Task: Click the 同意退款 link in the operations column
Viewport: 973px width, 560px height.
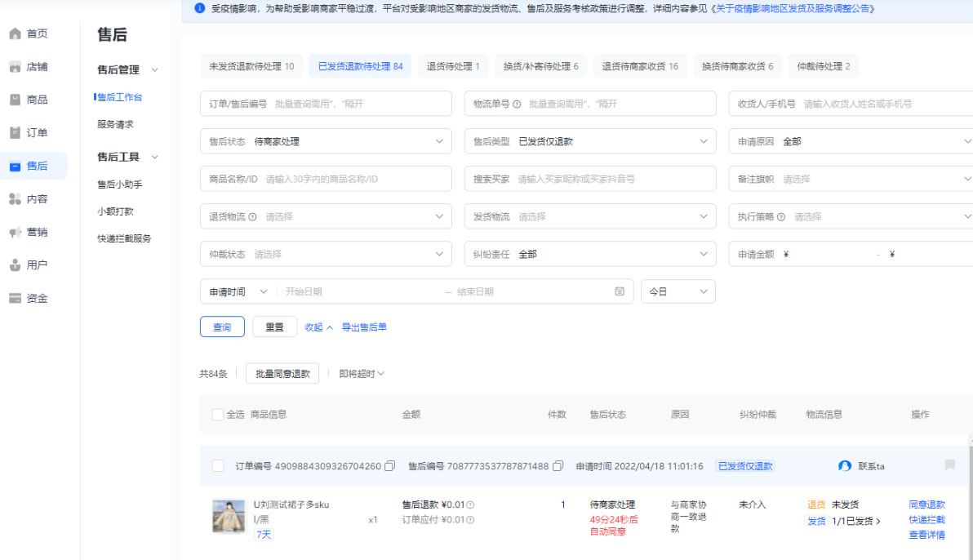Action: pyautogui.click(x=929, y=504)
